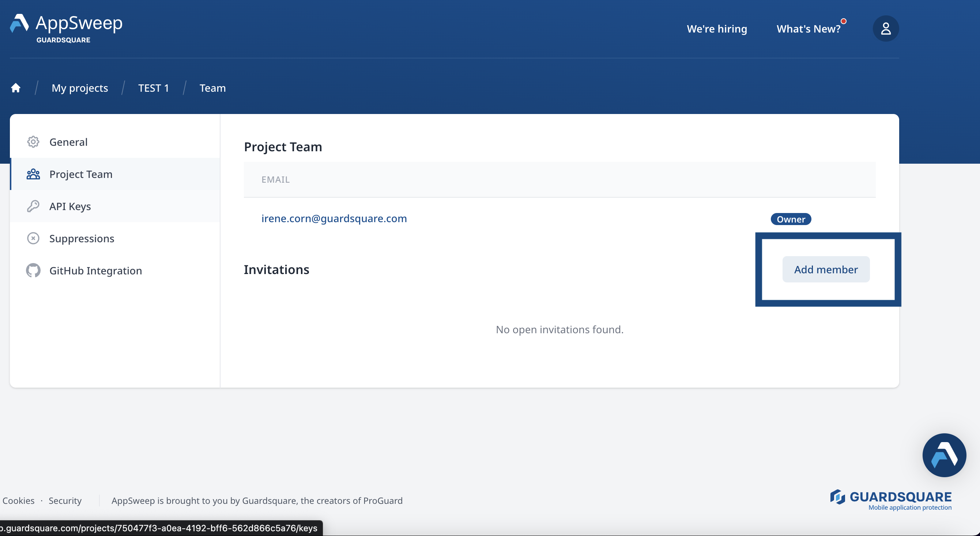The height and width of the screenshot is (536, 980).
Task: Click the 'Invitations' heading
Action: pos(276,270)
